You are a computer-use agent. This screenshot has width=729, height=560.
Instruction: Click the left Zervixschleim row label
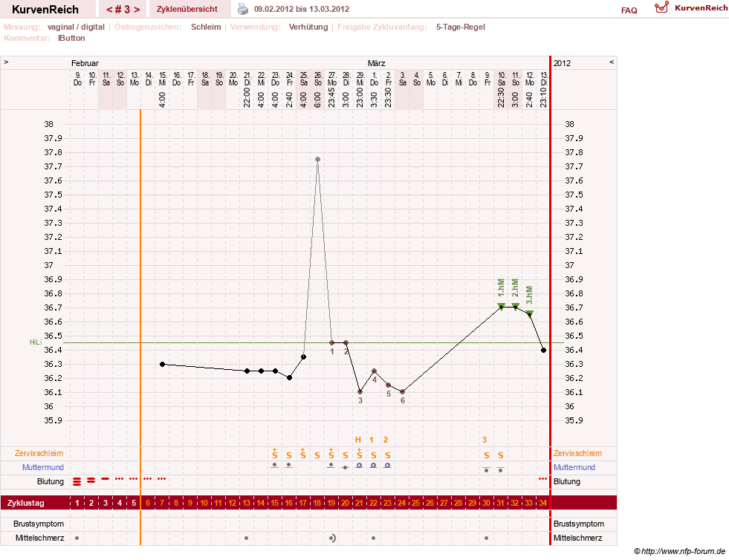point(39,453)
